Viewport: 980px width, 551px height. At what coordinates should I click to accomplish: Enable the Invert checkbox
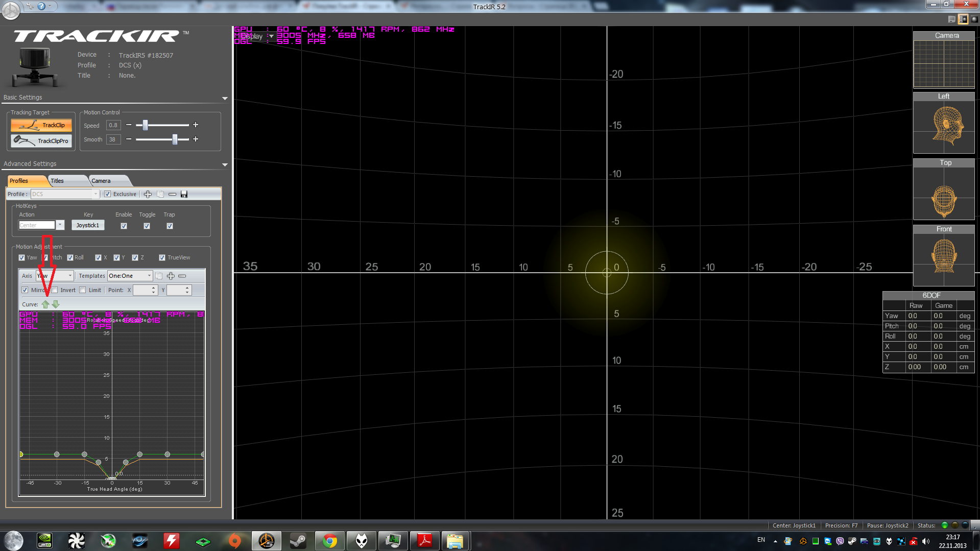[55, 290]
